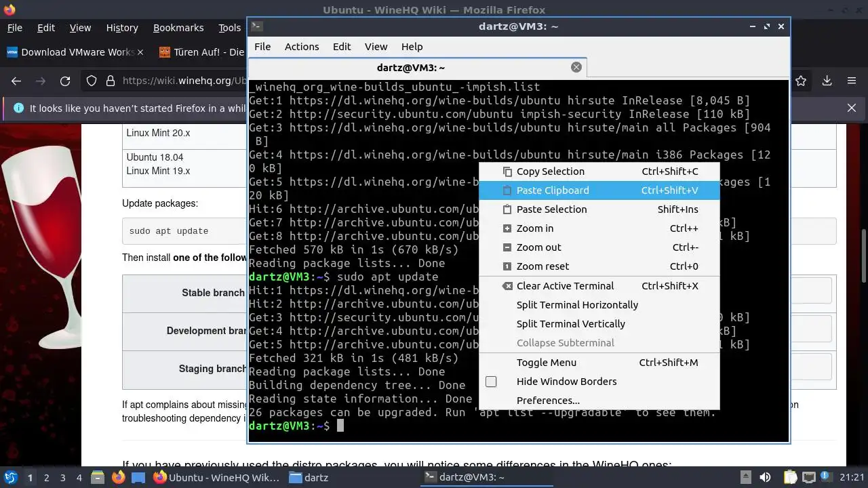The height and width of the screenshot is (488, 868).
Task: Open the terminal View menu
Action: pyautogui.click(x=376, y=47)
